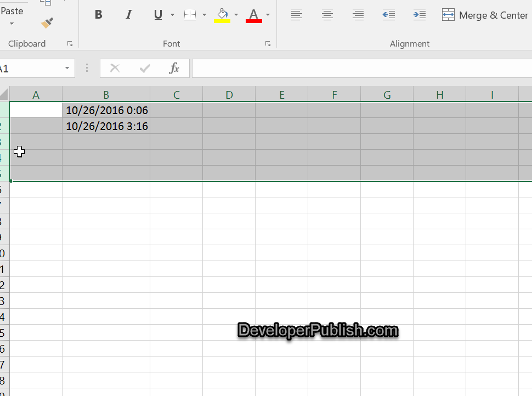Viewport: 532px width, 396px height.
Task: Use the Format Painter
Action: [x=47, y=22]
